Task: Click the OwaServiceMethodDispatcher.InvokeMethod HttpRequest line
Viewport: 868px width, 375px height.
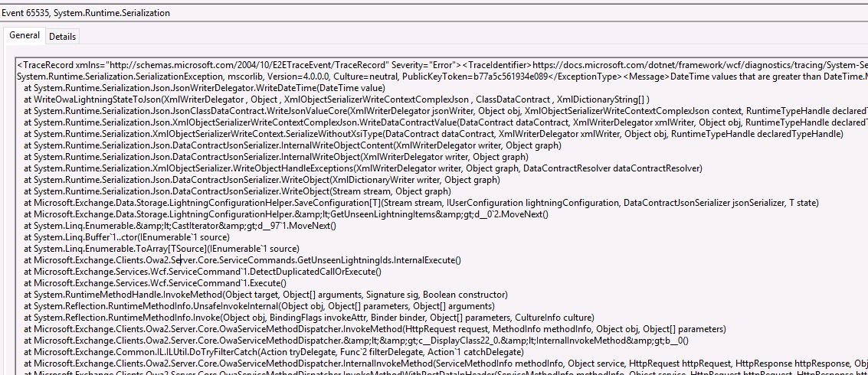Action: 375,329
